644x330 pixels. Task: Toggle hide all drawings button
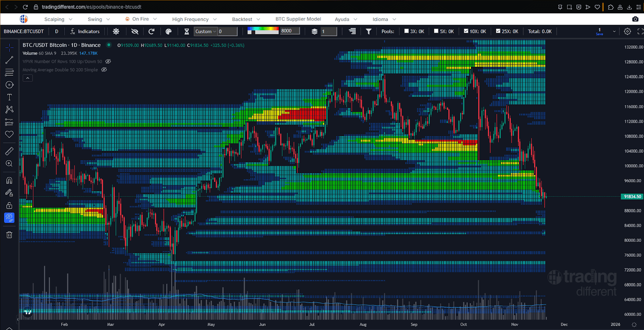click(x=9, y=218)
